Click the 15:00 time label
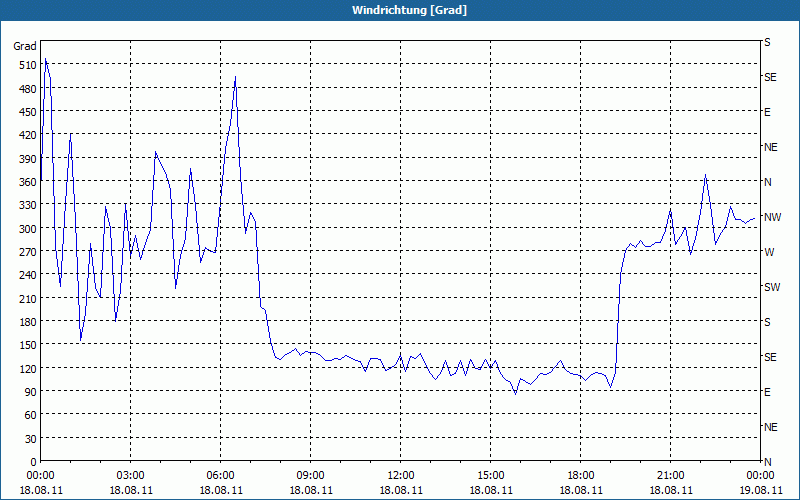The height and width of the screenshot is (500, 800). [x=490, y=476]
